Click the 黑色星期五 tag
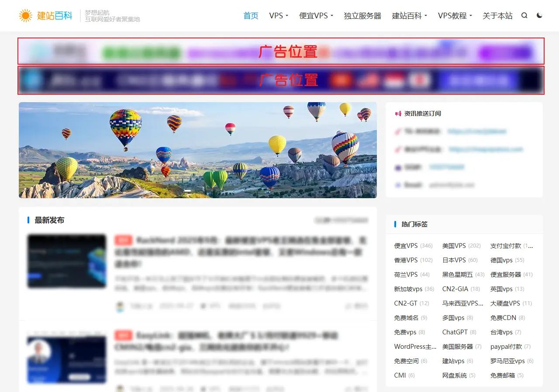 pos(457,275)
